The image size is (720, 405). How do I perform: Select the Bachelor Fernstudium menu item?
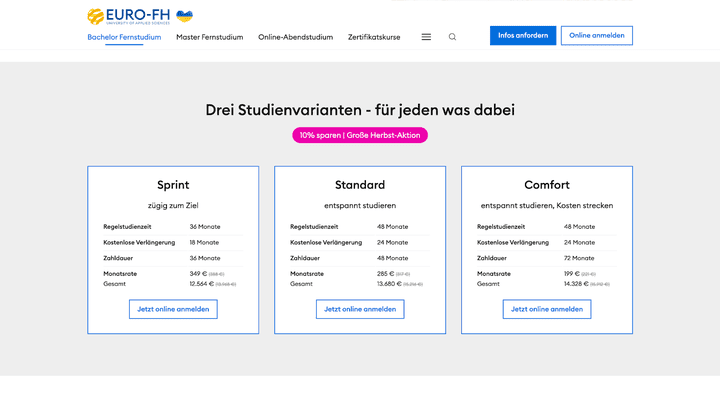click(124, 37)
